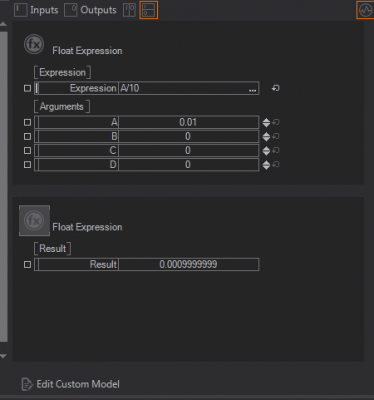Click the argument C name label

pos(113,150)
